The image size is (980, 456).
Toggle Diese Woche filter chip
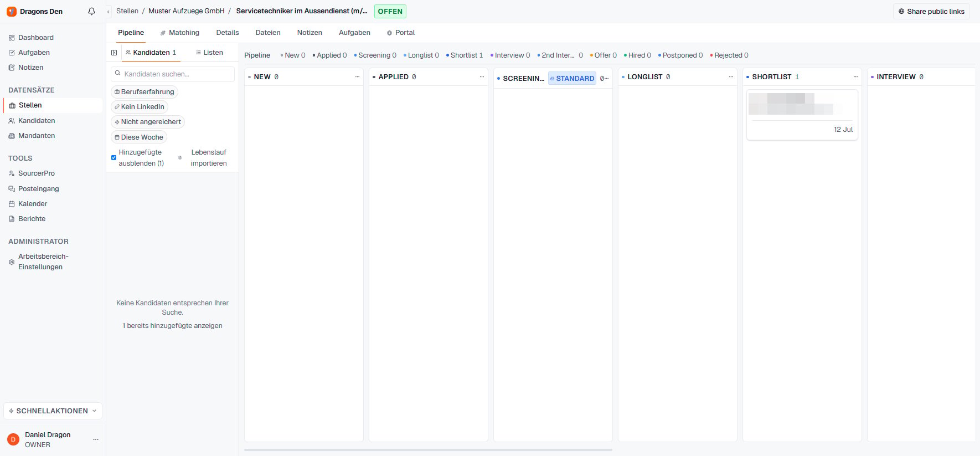(x=139, y=137)
